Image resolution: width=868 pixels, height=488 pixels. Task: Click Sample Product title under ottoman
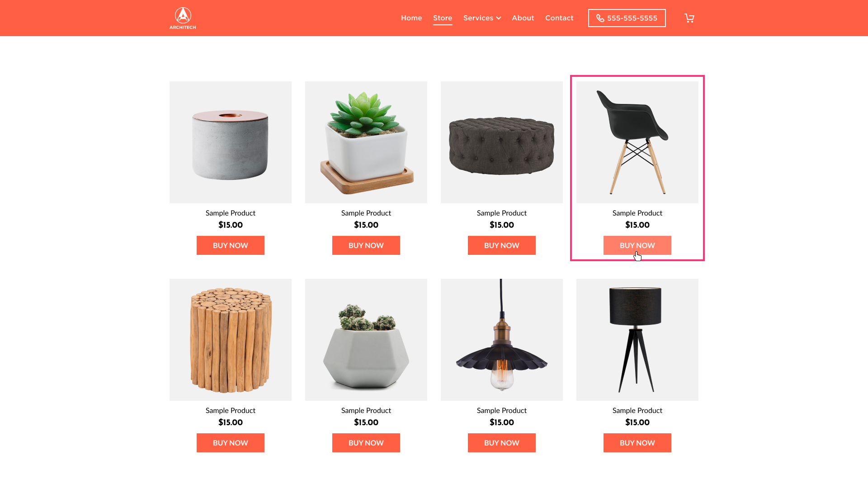tap(502, 213)
